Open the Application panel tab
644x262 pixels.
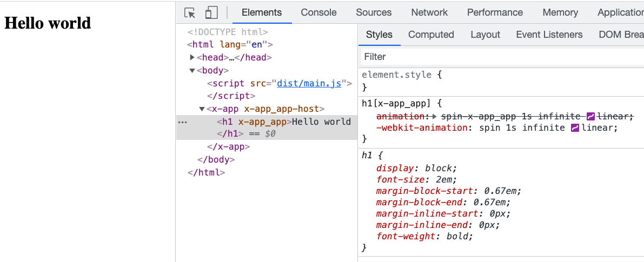point(621,12)
